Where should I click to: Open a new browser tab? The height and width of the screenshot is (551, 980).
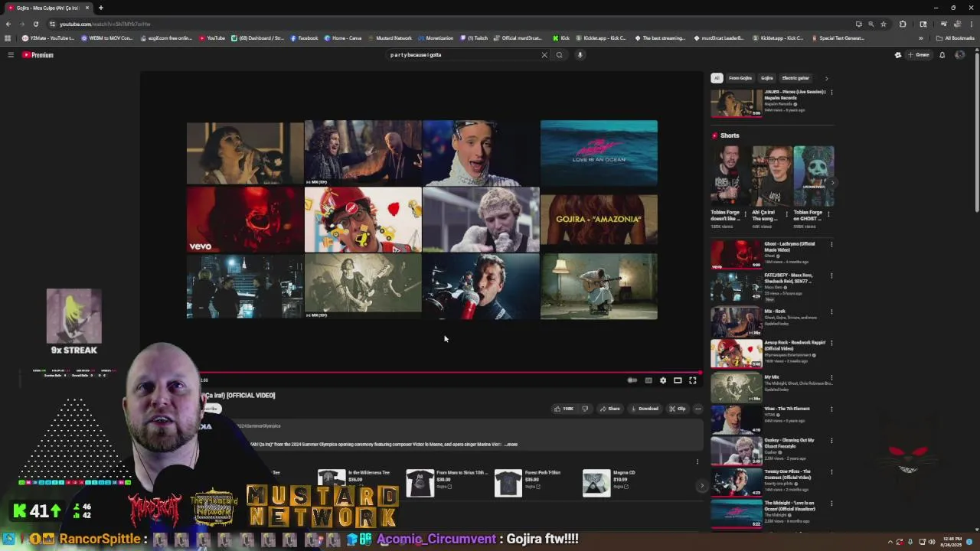coord(100,8)
